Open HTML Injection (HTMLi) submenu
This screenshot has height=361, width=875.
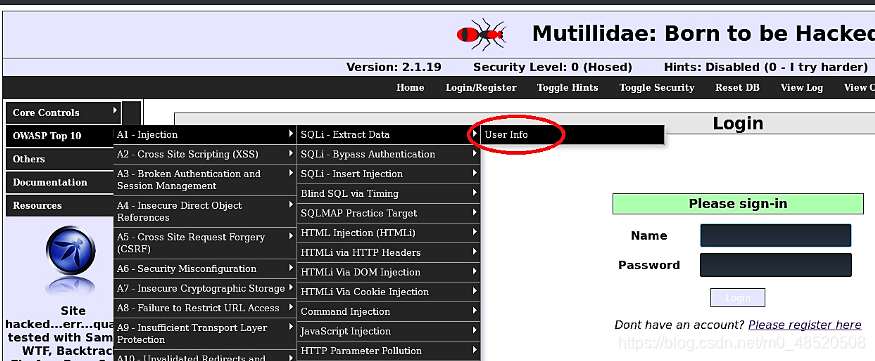point(389,233)
